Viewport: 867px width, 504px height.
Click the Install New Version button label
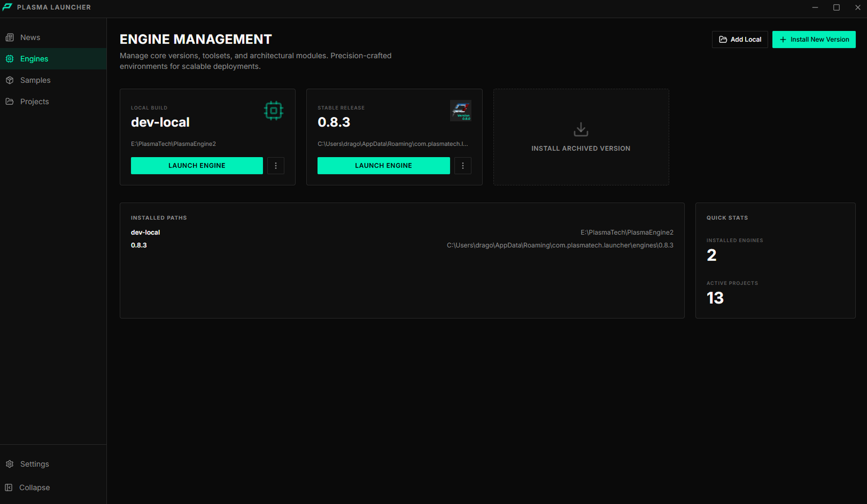click(820, 40)
